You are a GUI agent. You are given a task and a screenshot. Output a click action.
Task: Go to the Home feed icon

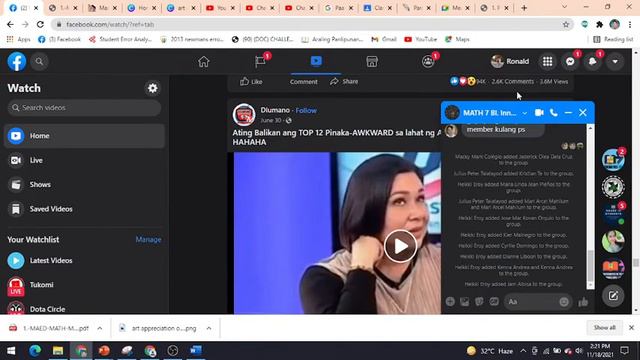click(x=204, y=62)
